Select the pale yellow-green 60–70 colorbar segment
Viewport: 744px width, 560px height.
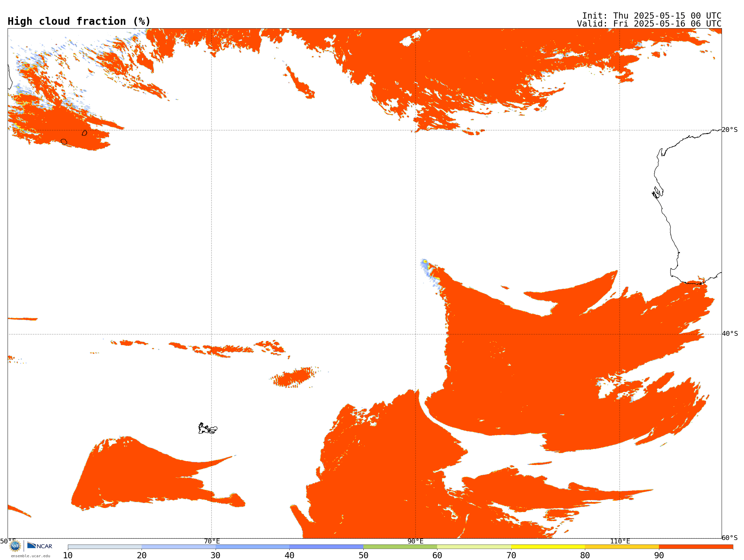point(474,547)
